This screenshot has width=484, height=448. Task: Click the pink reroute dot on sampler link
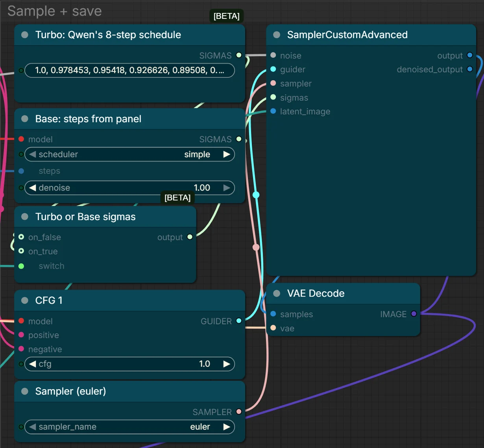(x=256, y=247)
